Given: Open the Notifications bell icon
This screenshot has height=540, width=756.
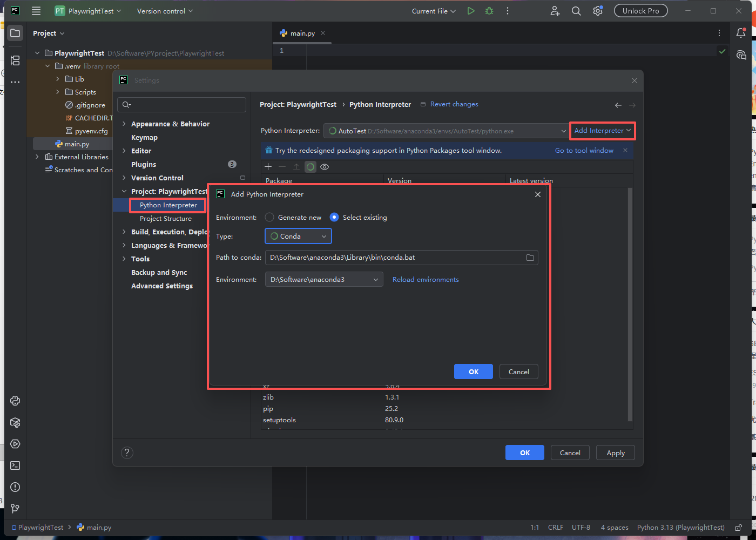Looking at the screenshot, I should (741, 33).
